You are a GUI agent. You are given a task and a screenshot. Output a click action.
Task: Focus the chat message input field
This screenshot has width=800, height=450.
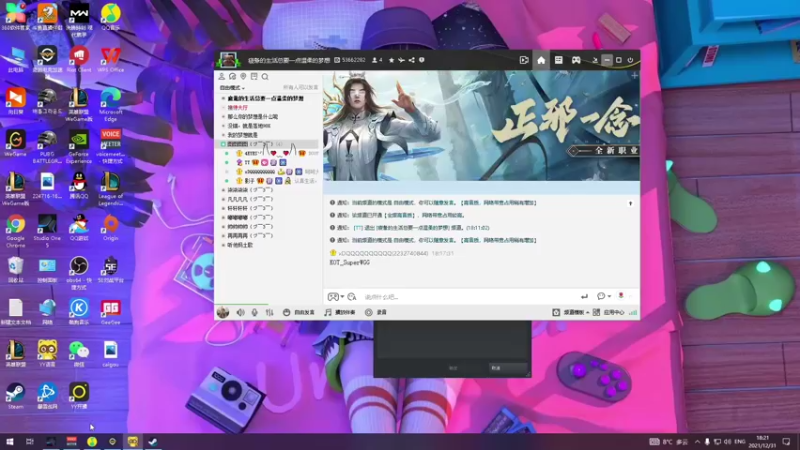point(469,296)
